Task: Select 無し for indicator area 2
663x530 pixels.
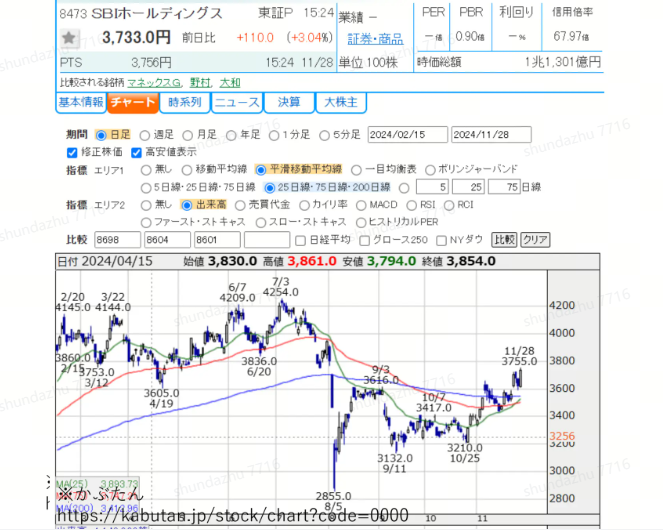Action: pos(146,206)
